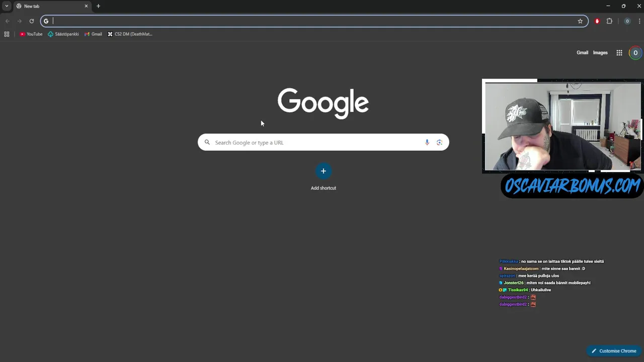Focus the Chrome address bar

(x=314, y=21)
